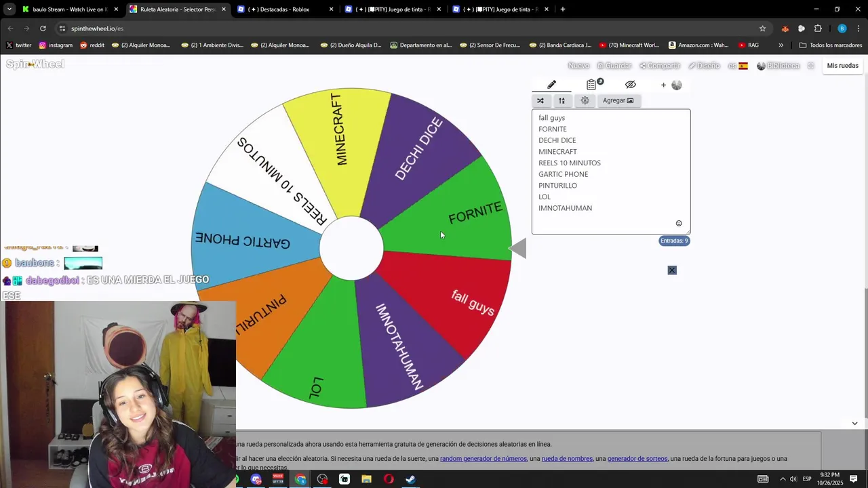Open the Biblioteca library
The width and height of the screenshot is (868, 488).
pos(778,66)
